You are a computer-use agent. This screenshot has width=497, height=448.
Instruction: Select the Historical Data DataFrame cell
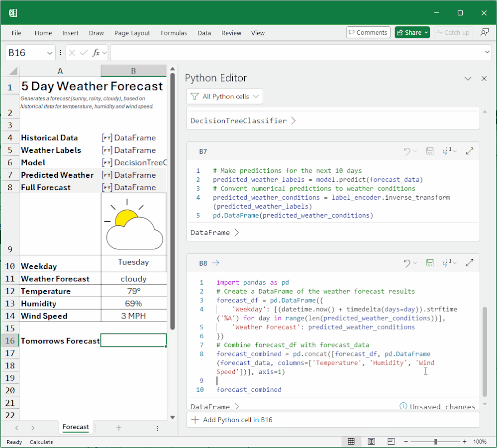click(133, 137)
